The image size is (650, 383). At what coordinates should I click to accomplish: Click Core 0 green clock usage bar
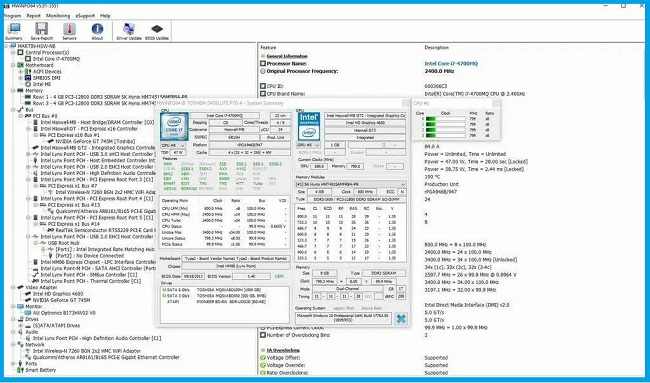tap(446, 119)
